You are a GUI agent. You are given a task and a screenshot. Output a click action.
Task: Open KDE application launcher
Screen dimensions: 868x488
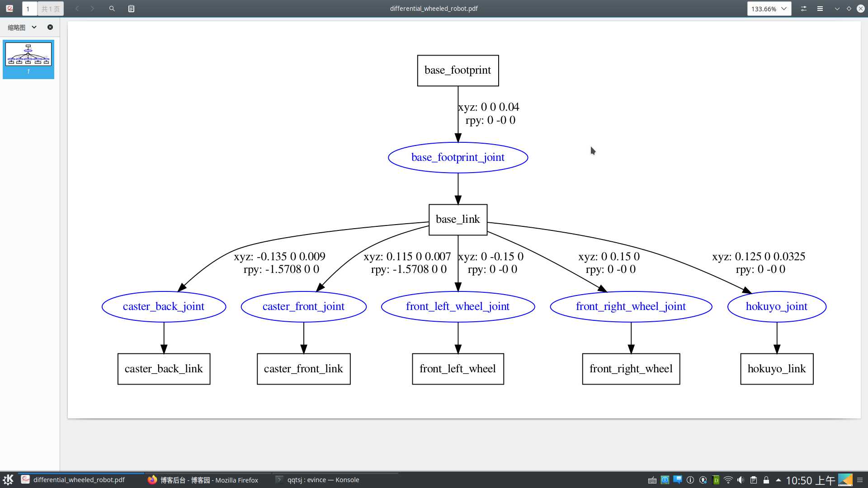click(x=8, y=480)
